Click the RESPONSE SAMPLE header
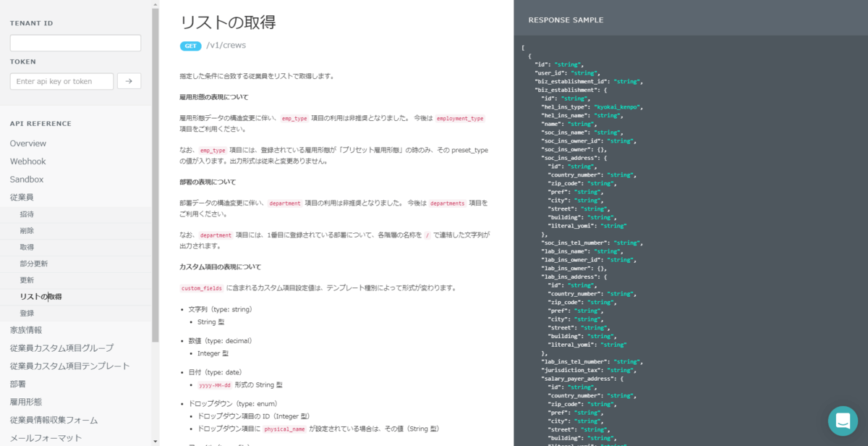868x446 pixels. [566, 20]
